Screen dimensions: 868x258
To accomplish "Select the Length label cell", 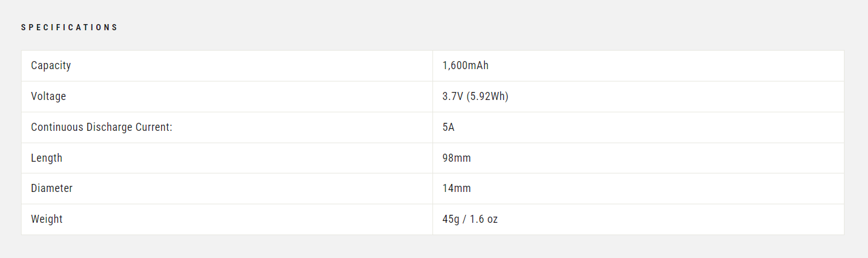I will (227, 158).
